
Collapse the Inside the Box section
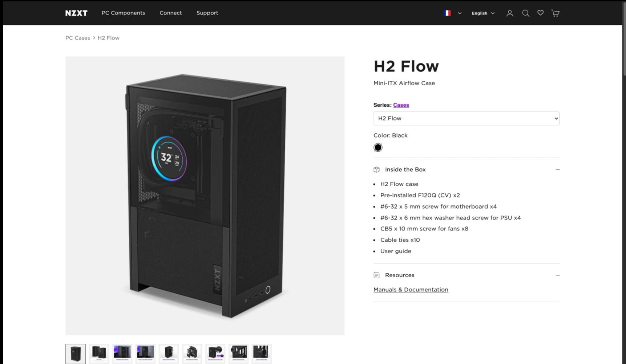tap(557, 169)
